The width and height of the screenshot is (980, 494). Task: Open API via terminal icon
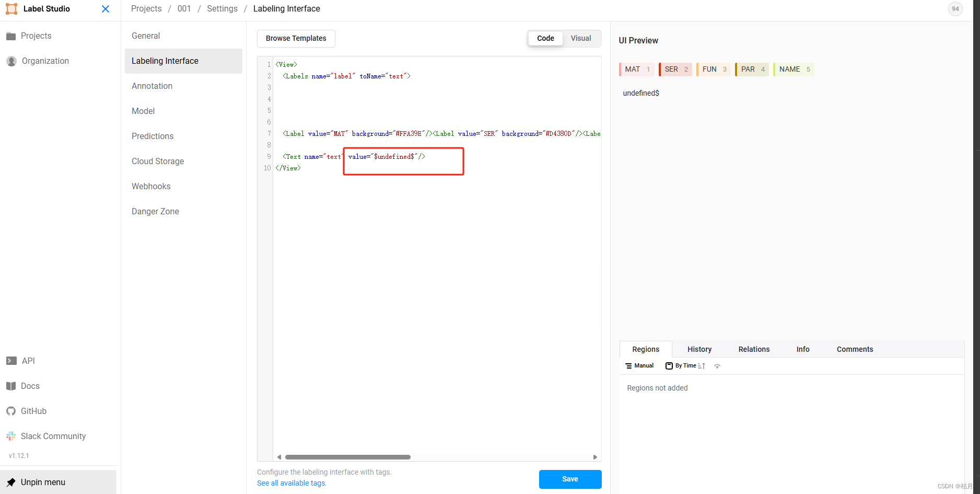click(11, 361)
